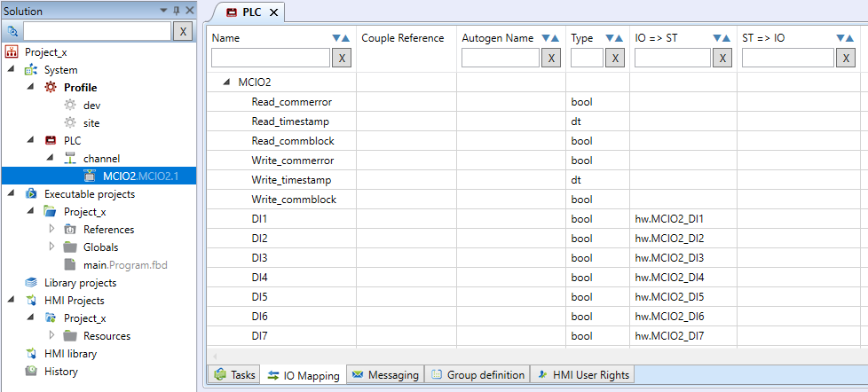The width and height of the screenshot is (868, 392).
Task: Clear the Autogen Name filter with X
Action: (551, 58)
